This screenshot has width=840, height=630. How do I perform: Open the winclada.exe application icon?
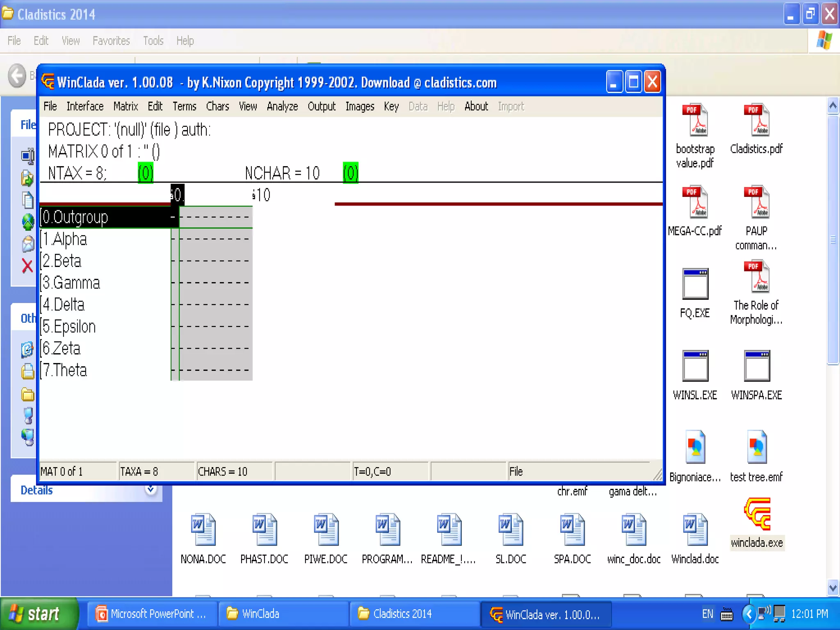click(757, 515)
